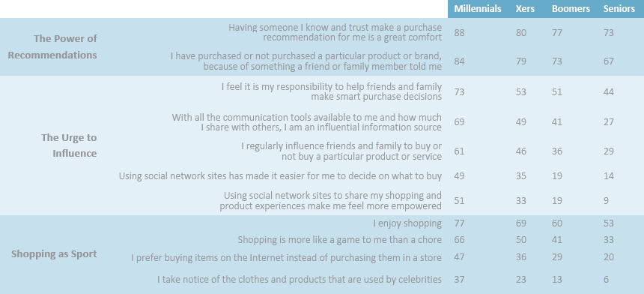The image size is (644, 294).
Task: Select 'purchase recommendation is a great comfort' statement
Action: [335, 32]
